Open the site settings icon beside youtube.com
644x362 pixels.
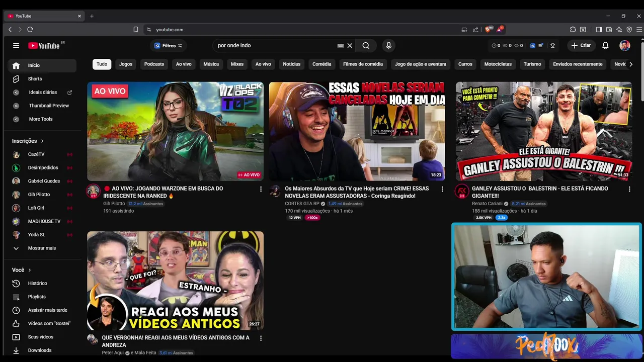click(149, 30)
